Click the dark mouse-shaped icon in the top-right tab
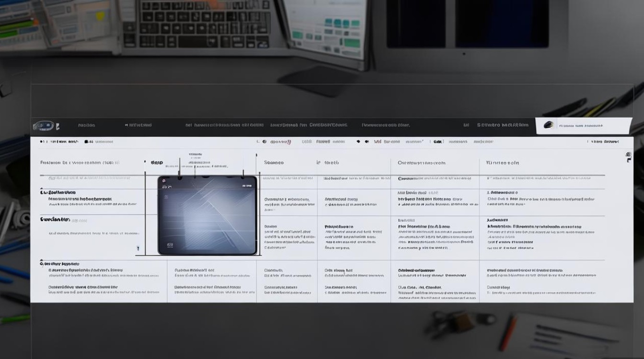Screen dimensions: 644x359 point(548,125)
